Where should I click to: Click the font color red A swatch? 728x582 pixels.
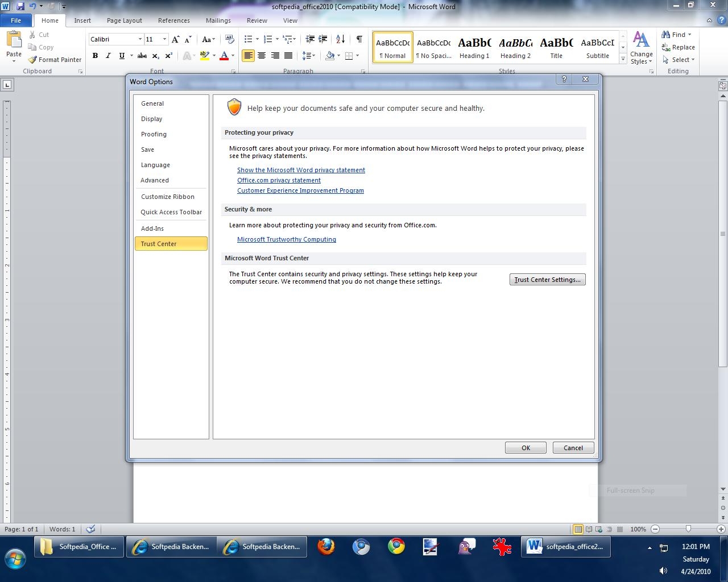224,56
